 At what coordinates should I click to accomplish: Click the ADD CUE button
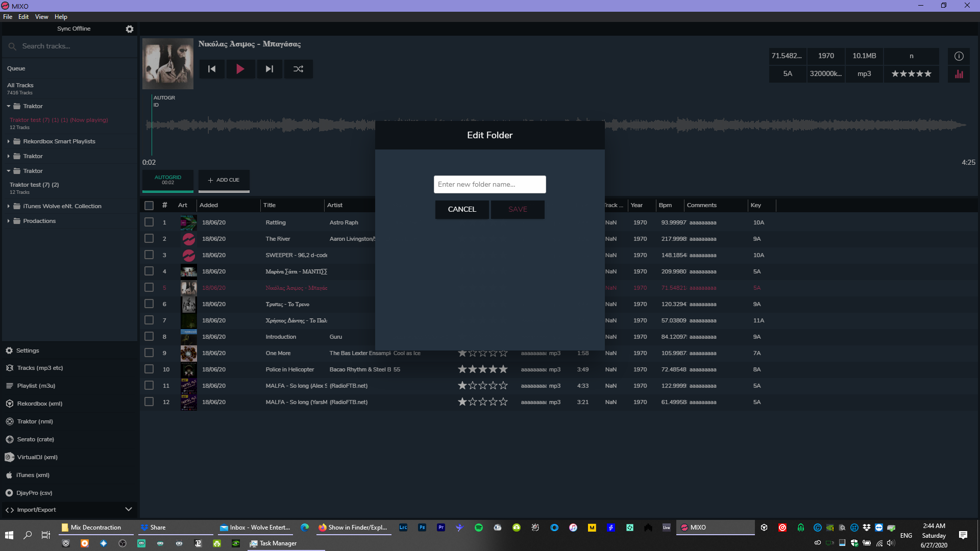tap(224, 180)
